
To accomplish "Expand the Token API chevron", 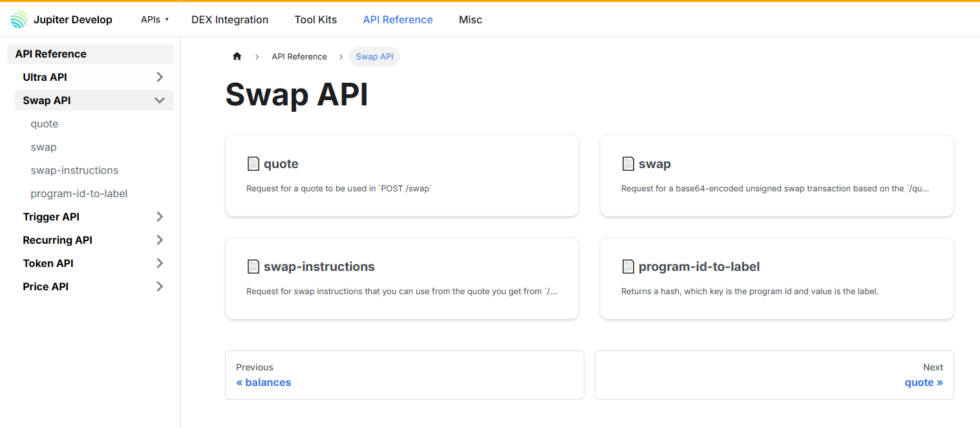I will [x=160, y=263].
